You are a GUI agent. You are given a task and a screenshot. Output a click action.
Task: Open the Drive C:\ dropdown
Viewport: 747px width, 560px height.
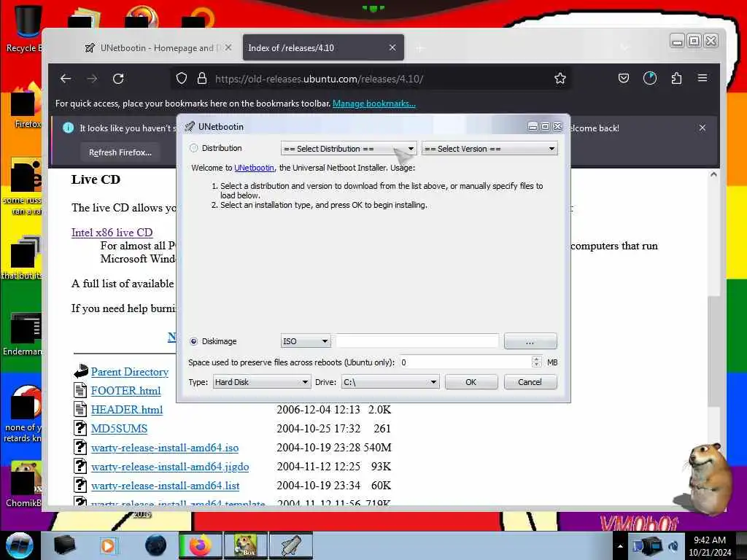point(390,382)
